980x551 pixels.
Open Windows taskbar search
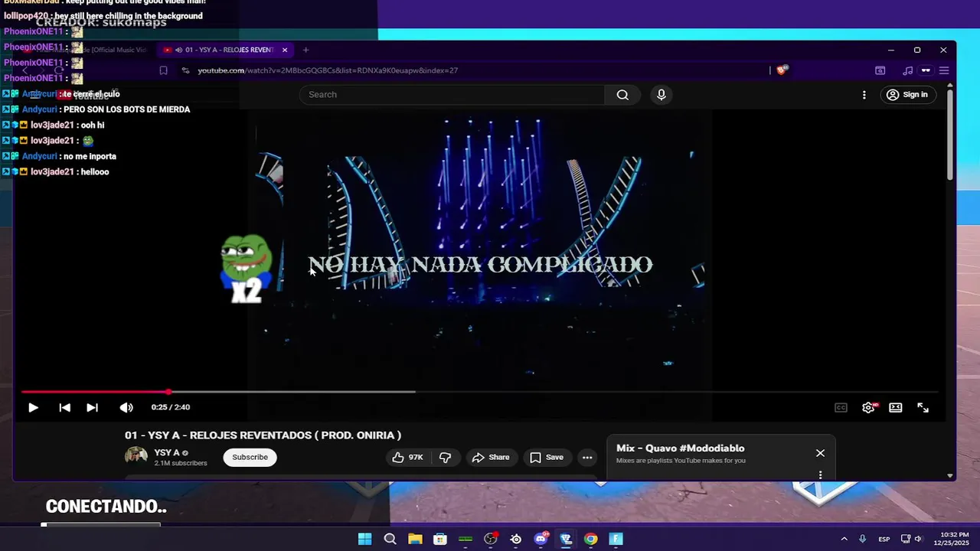point(390,539)
